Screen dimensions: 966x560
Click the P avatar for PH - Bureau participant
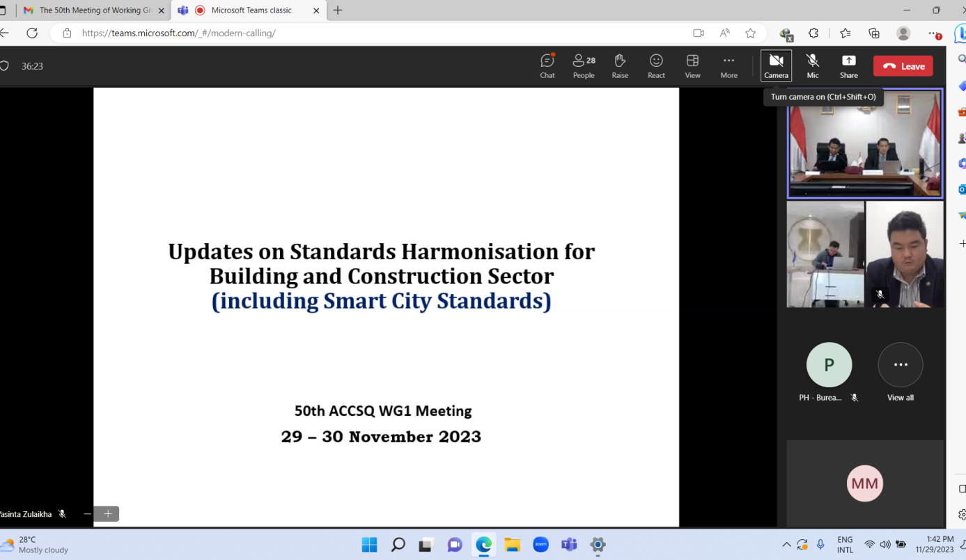coord(829,365)
